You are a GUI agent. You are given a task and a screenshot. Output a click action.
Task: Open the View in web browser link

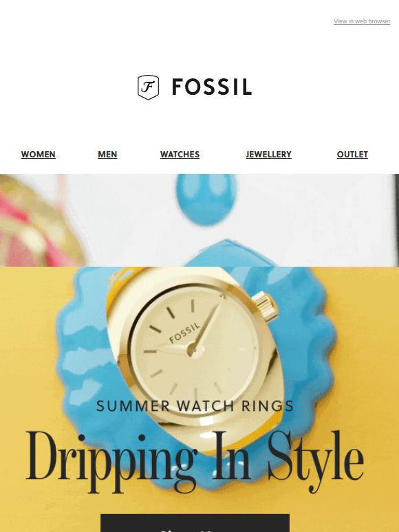tap(362, 21)
